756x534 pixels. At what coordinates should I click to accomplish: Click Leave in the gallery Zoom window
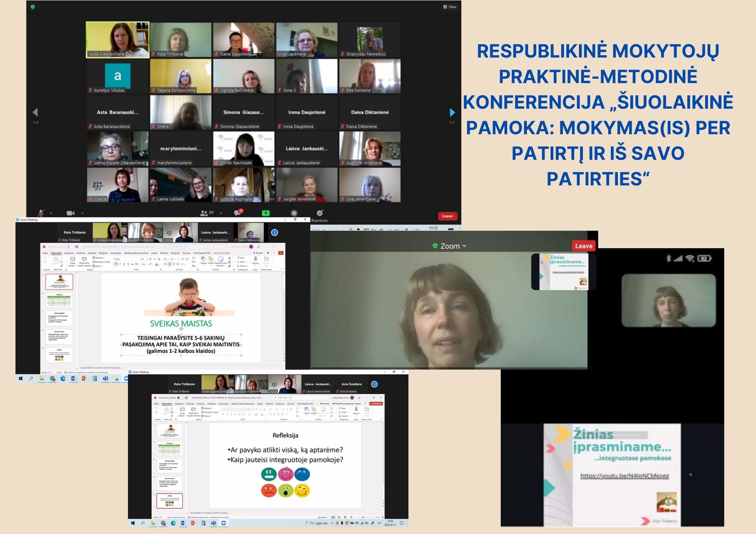point(448,216)
